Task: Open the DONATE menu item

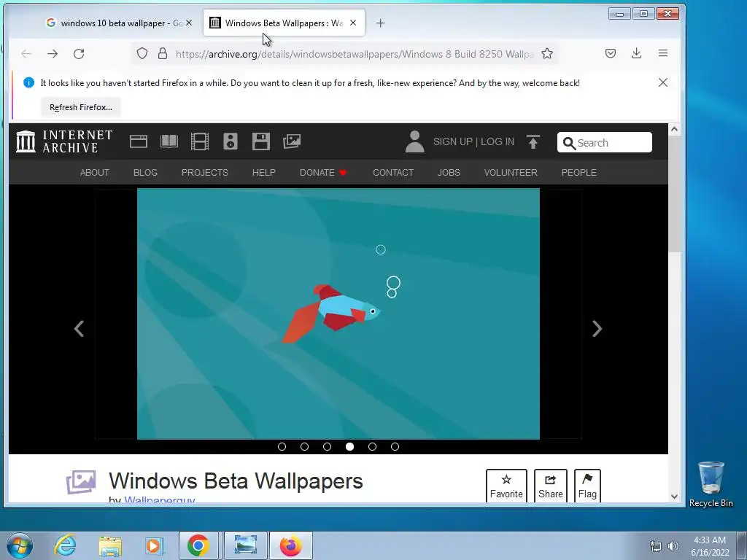Action: pyautogui.click(x=323, y=172)
